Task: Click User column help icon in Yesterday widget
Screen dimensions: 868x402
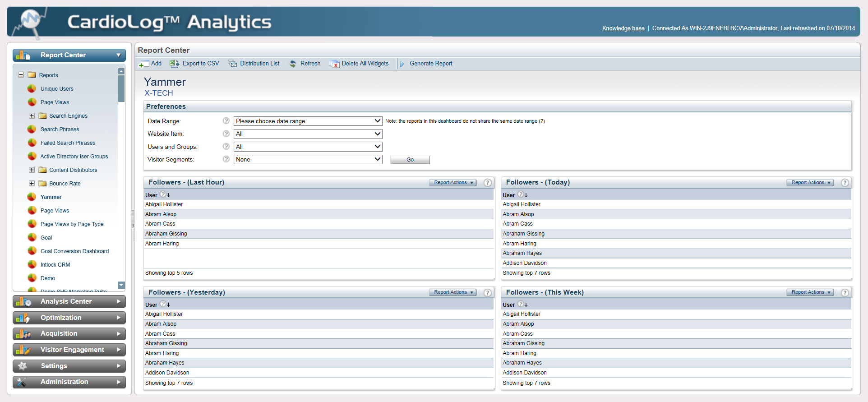Action: click(163, 304)
